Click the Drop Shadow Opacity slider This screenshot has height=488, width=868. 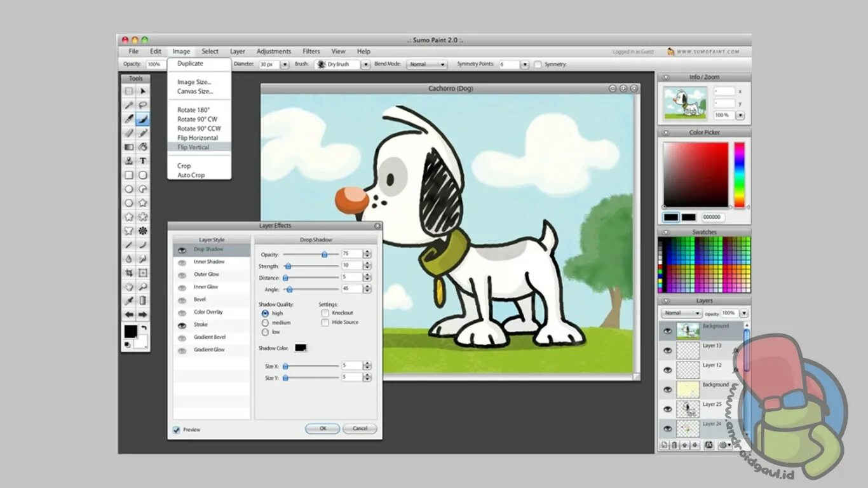coord(311,254)
